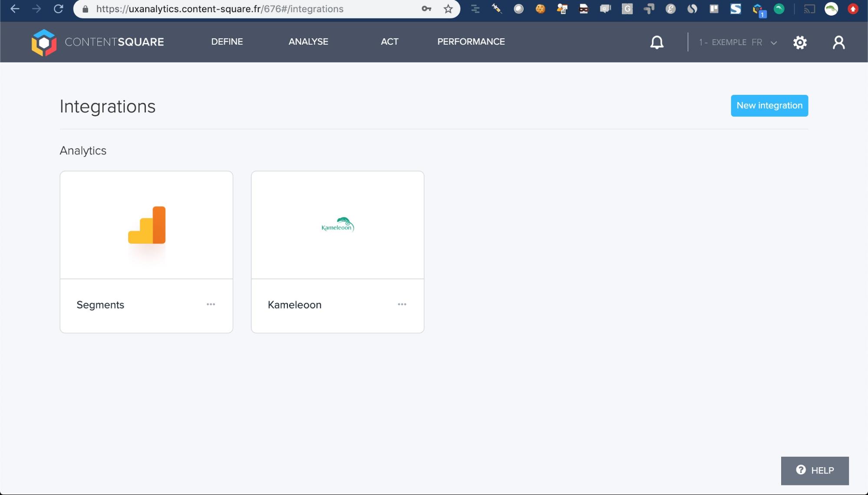This screenshot has width=868, height=495.
Task: Open the settings gear icon
Action: click(x=800, y=42)
